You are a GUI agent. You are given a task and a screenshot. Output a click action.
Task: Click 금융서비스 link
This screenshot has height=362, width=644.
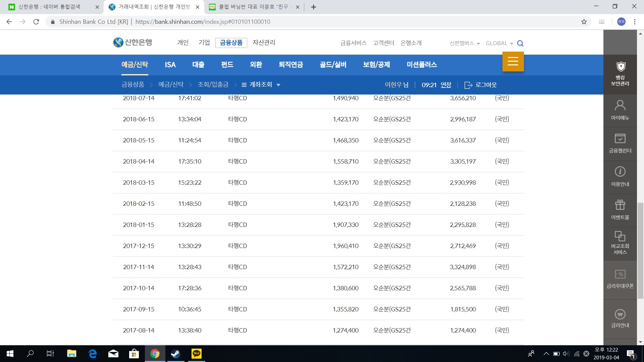354,43
